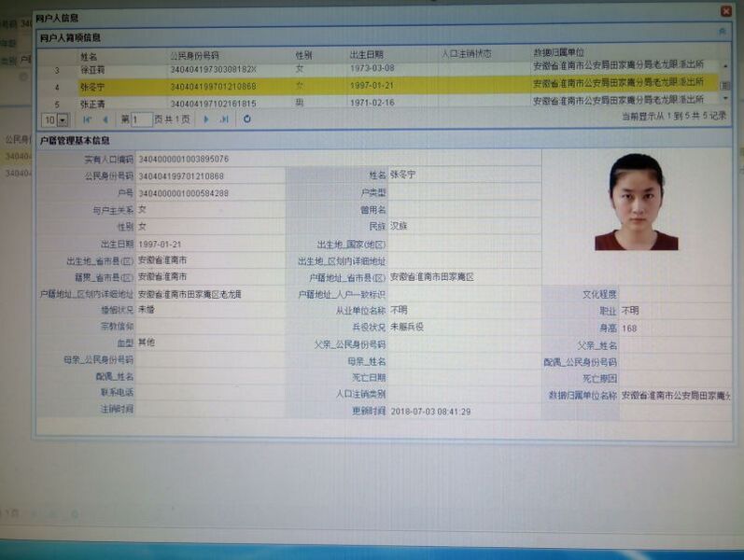
Task: Click the ID photo thumbnail
Action: 636,203
